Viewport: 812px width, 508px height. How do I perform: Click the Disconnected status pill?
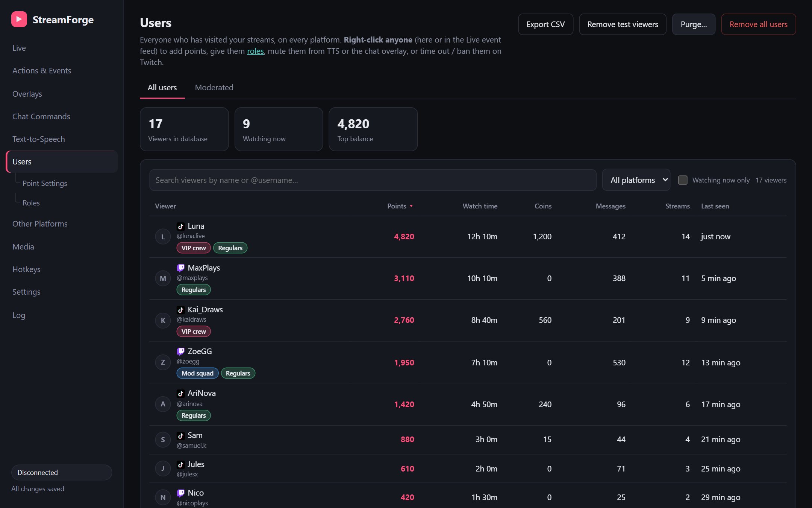pyautogui.click(x=62, y=472)
